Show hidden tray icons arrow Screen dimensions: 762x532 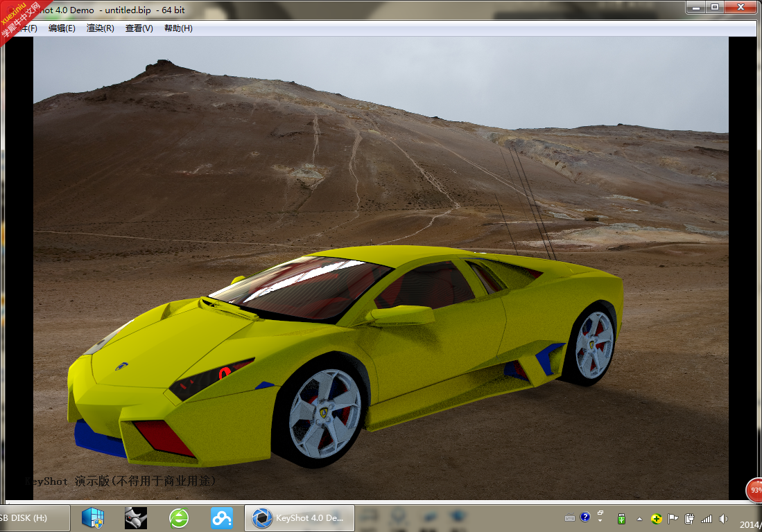point(639,519)
